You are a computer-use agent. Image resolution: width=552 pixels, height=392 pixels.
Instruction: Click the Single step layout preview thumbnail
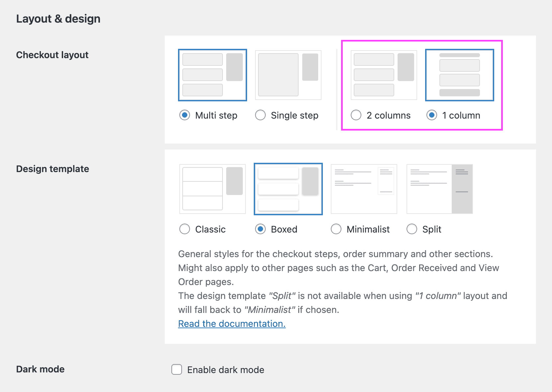pos(288,75)
